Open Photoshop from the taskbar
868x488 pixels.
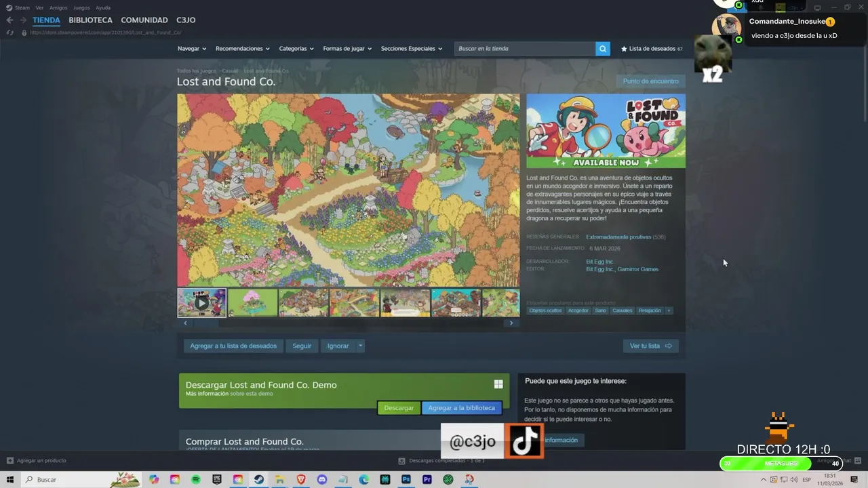[406, 479]
